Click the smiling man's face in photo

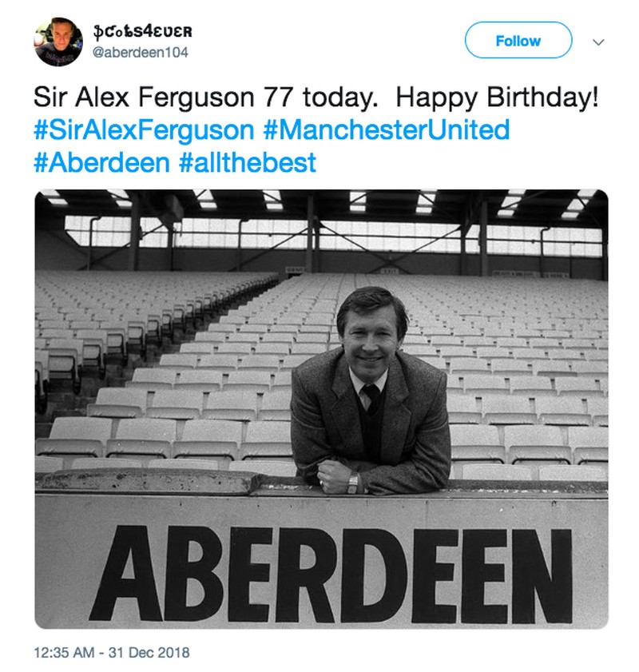(x=365, y=329)
